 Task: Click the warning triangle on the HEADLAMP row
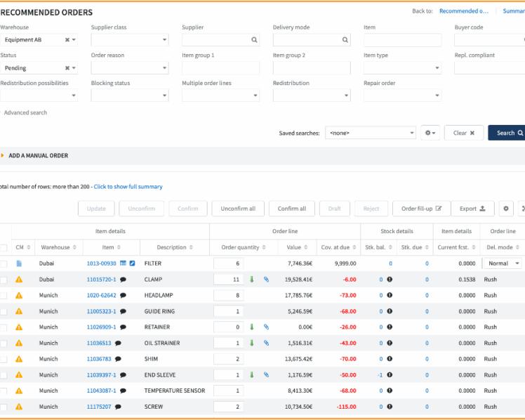pyautogui.click(x=20, y=296)
